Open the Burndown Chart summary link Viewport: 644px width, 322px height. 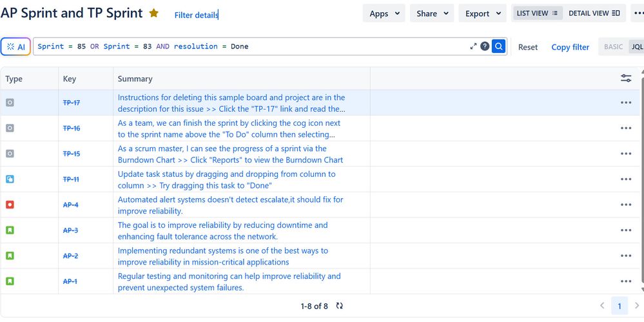click(x=230, y=154)
